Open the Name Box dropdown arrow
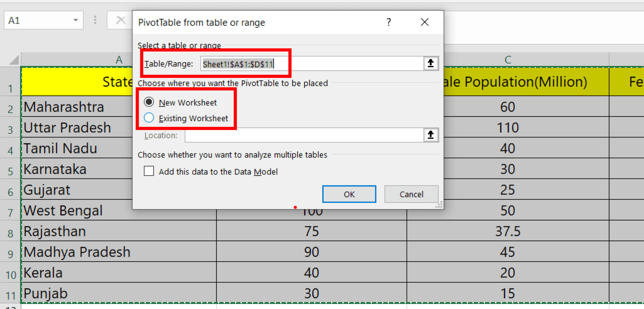This screenshot has height=309, width=644. (x=75, y=20)
